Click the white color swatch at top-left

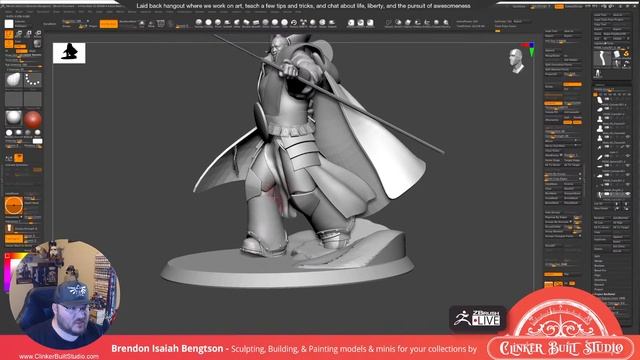pyautogui.click(x=9, y=24)
